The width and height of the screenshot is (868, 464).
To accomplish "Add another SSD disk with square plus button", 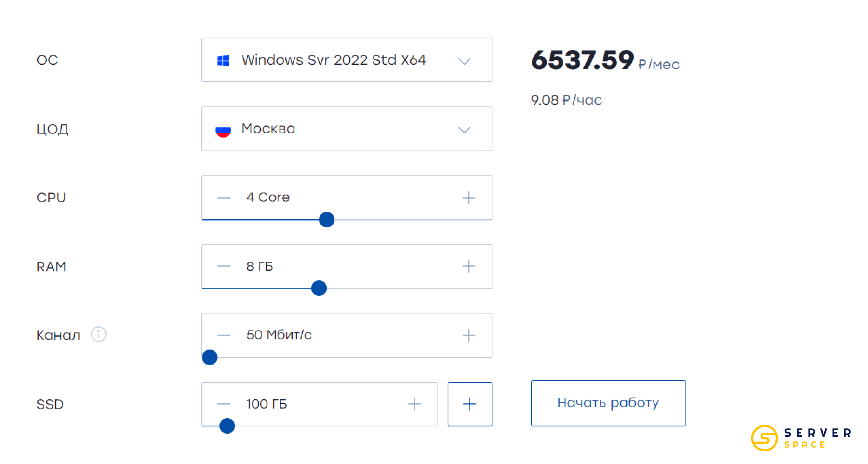I will coord(469,404).
